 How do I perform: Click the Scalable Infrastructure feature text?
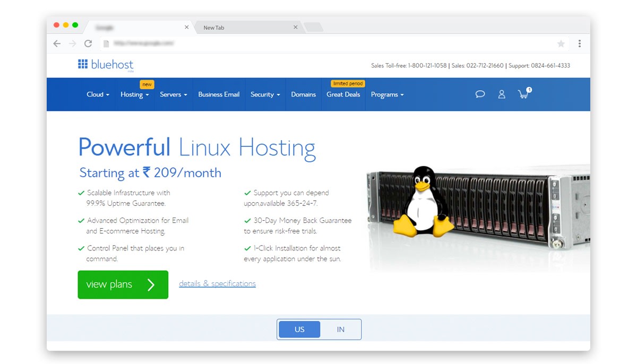click(x=124, y=198)
